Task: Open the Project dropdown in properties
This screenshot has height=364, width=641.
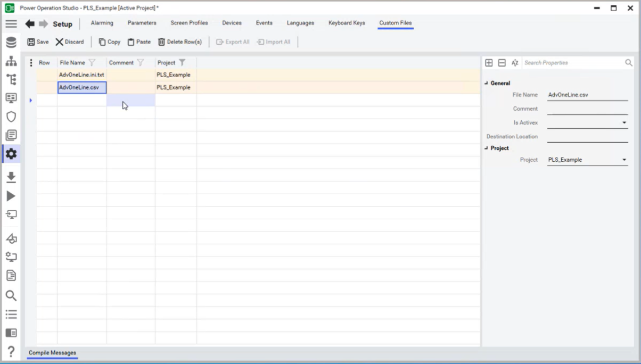Action: point(624,160)
